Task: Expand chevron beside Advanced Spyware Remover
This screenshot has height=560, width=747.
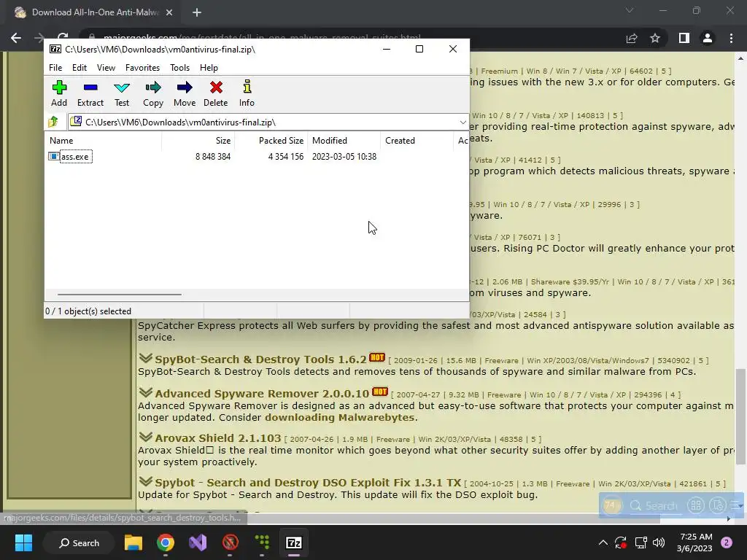Action: point(145,392)
